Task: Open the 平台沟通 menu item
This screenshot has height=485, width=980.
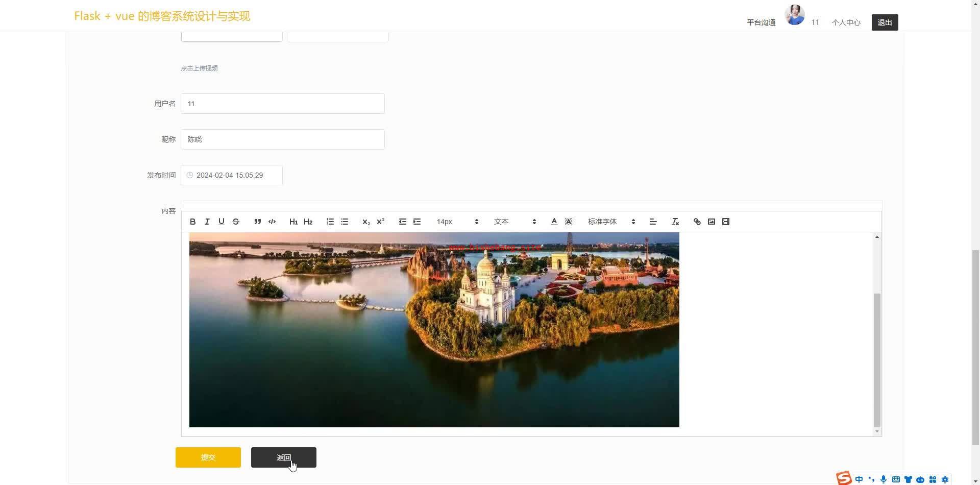Action: pos(761,22)
